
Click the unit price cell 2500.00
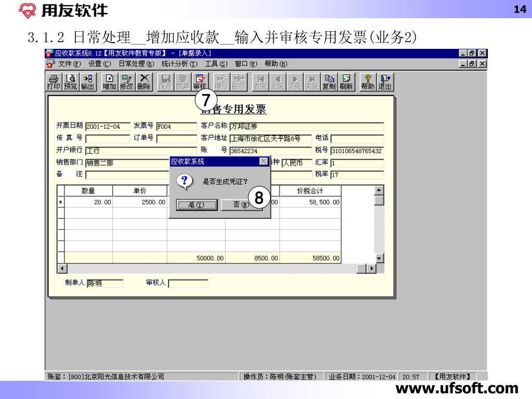[140, 202]
